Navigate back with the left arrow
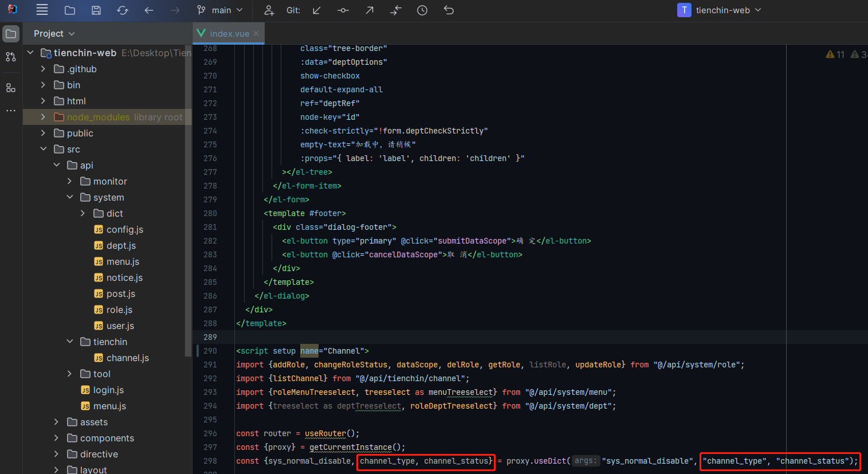The width and height of the screenshot is (868, 474). tap(149, 10)
